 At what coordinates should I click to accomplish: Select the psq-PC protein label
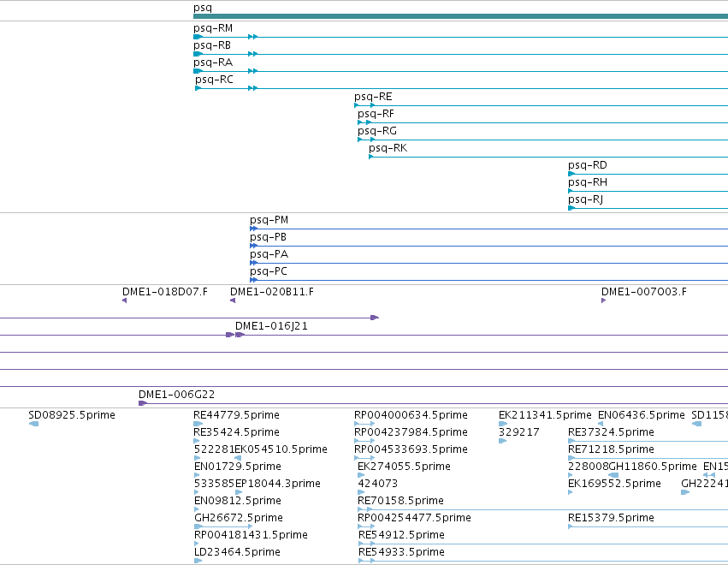point(269,272)
